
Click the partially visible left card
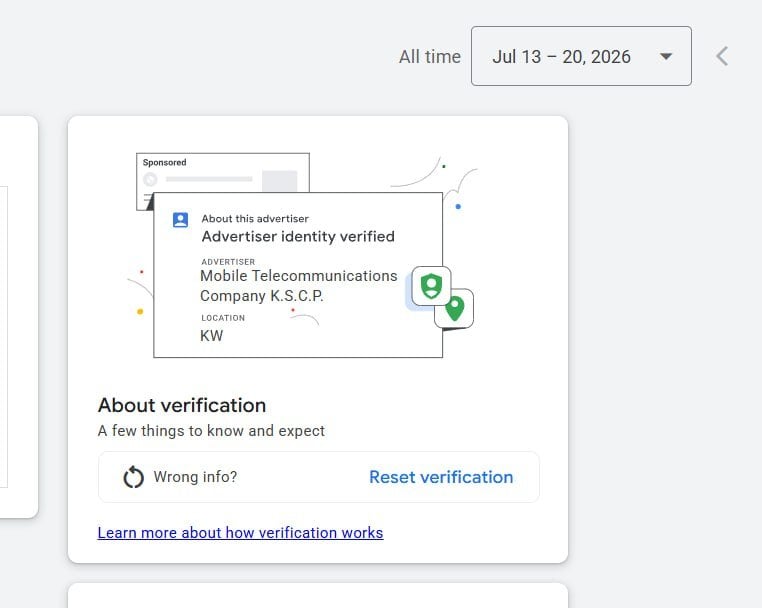point(19,317)
